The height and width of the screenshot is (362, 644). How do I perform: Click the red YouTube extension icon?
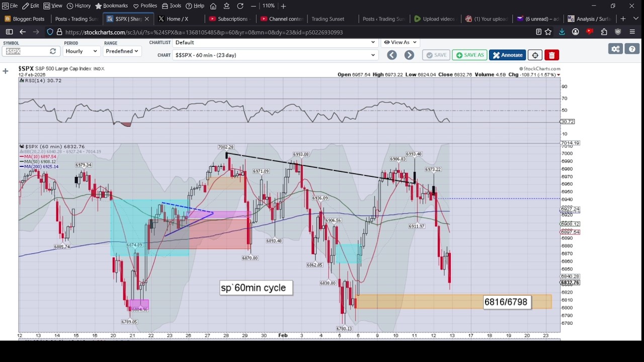point(590,32)
